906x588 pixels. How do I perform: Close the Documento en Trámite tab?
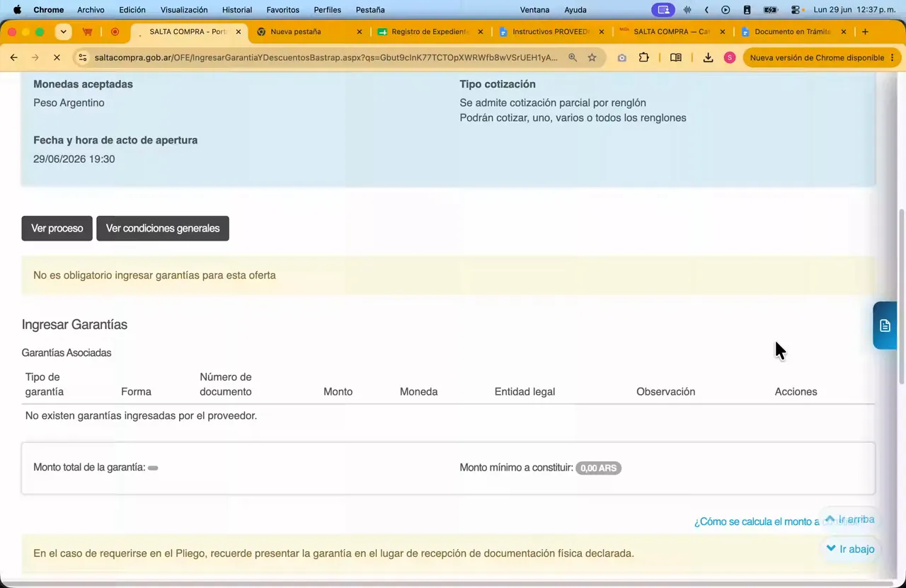tap(843, 32)
